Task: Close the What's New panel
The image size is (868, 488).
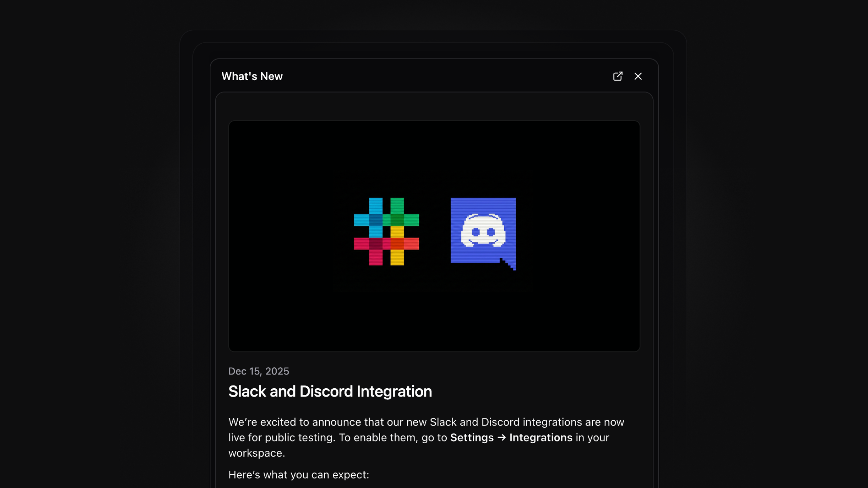Action: click(638, 76)
